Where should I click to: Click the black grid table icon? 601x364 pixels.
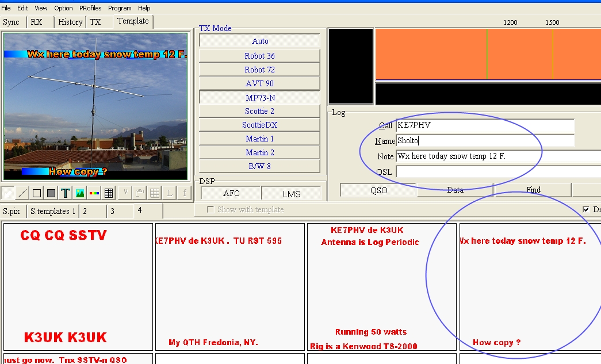109,193
